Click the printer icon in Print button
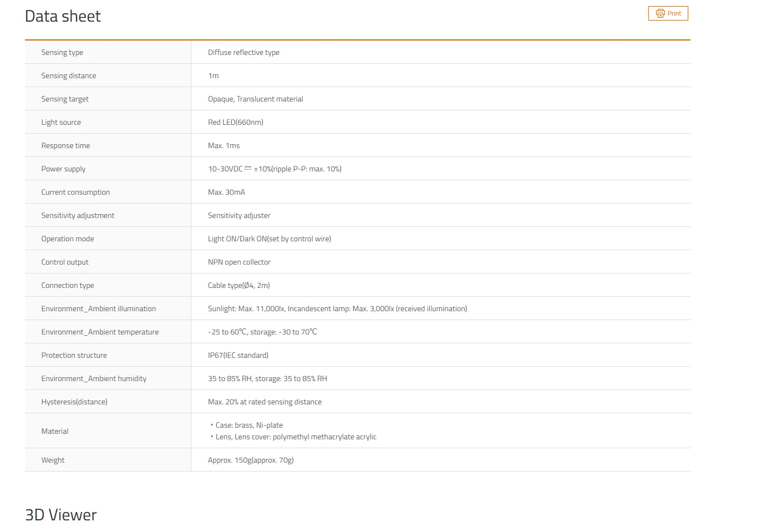This screenshot has height=532, width=777. (660, 13)
